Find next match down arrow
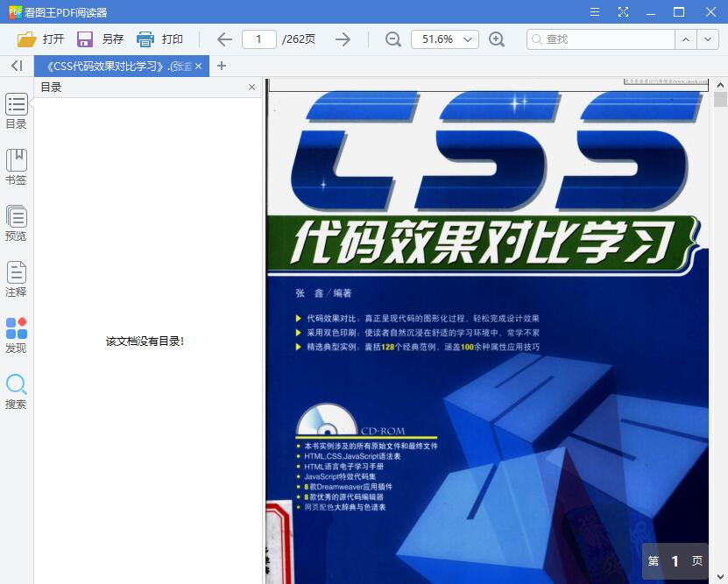 (x=708, y=39)
